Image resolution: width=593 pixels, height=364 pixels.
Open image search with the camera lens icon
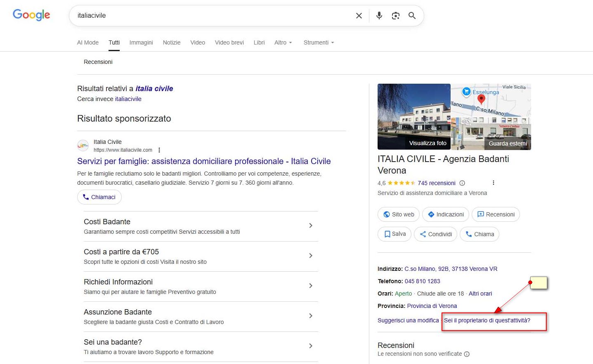coord(395,16)
